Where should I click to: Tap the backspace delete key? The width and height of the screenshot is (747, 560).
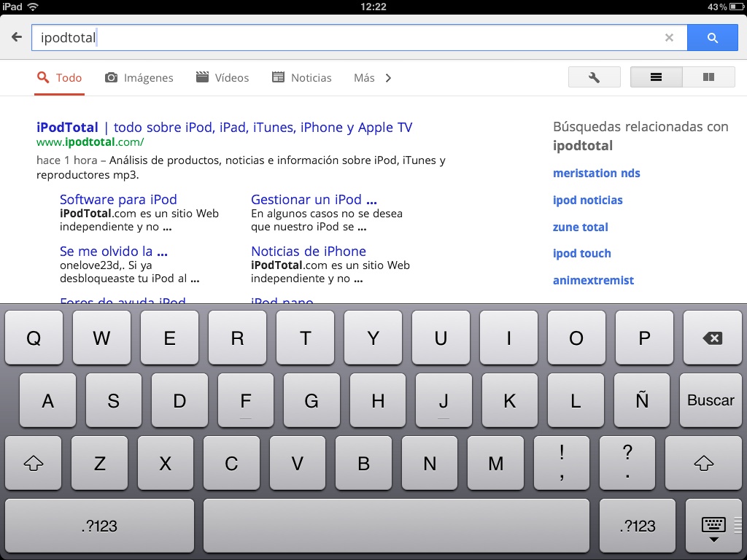point(712,338)
